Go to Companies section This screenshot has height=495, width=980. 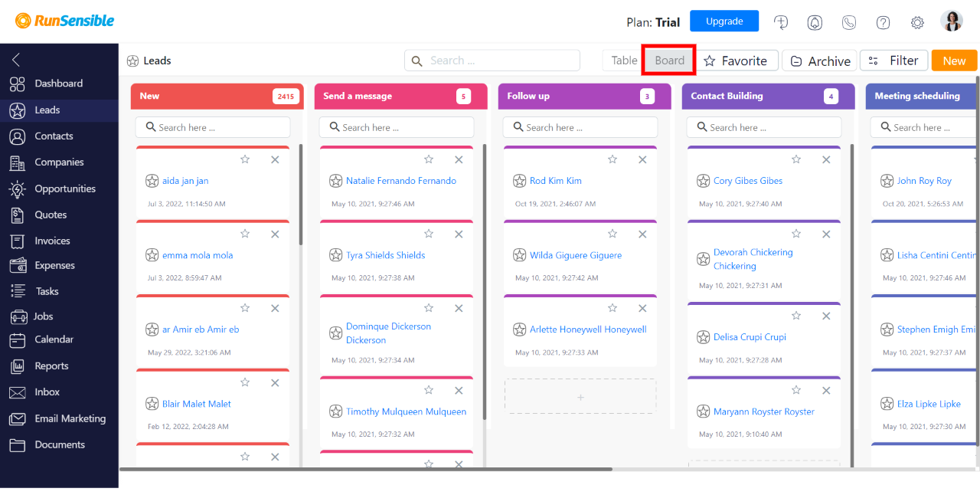pos(59,162)
